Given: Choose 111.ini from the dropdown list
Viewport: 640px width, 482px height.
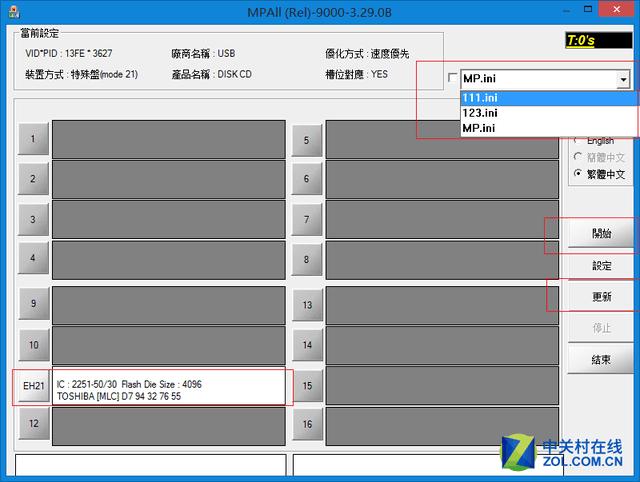Looking at the screenshot, I should pyautogui.click(x=547, y=97).
